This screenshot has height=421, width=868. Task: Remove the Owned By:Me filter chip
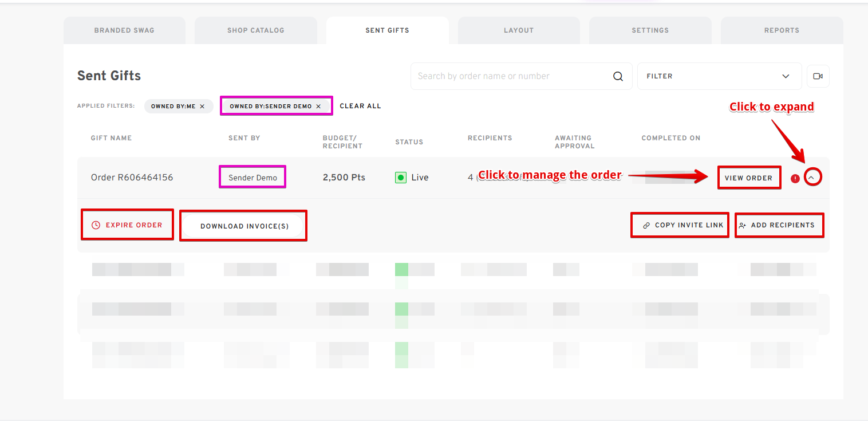point(202,107)
